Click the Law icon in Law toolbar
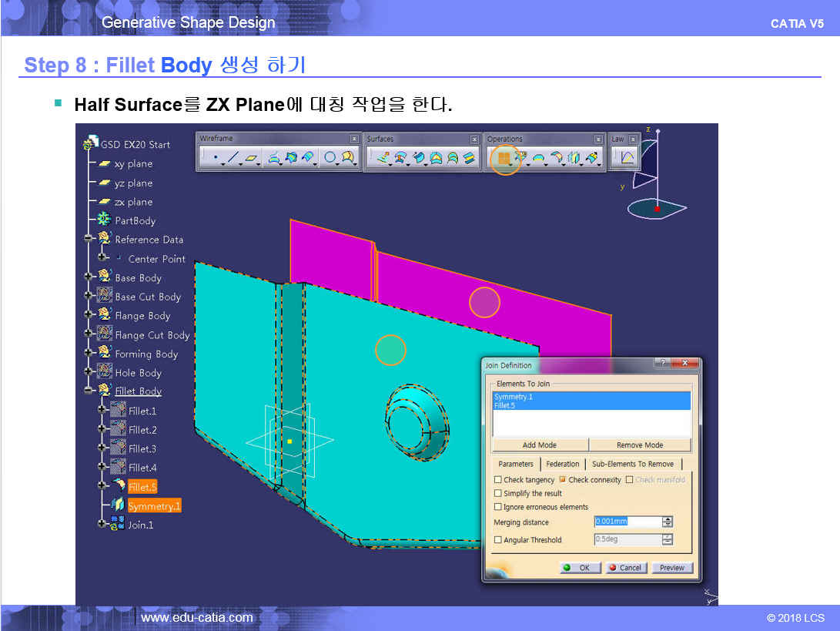840x631 pixels. 627,159
